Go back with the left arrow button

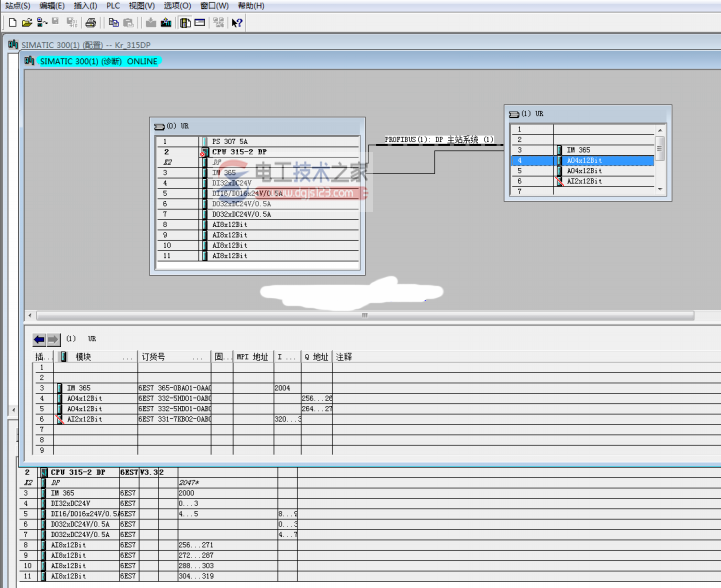[x=39, y=339]
